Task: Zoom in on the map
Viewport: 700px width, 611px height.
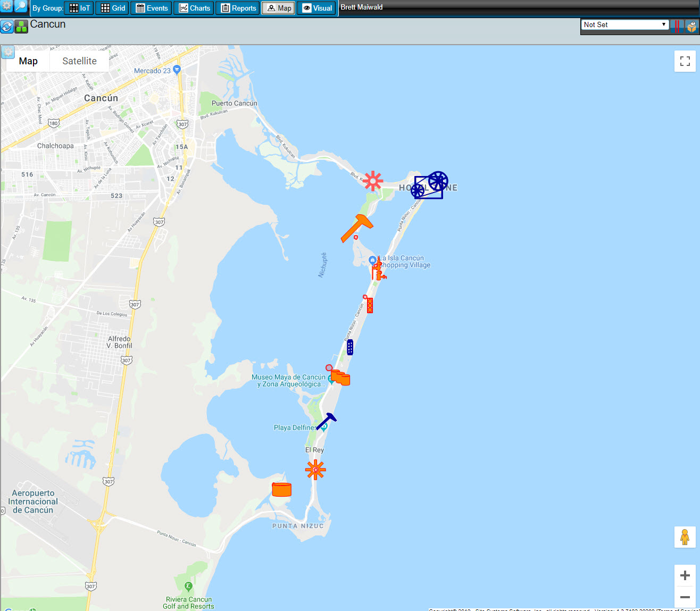Action: click(x=685, y=575)
